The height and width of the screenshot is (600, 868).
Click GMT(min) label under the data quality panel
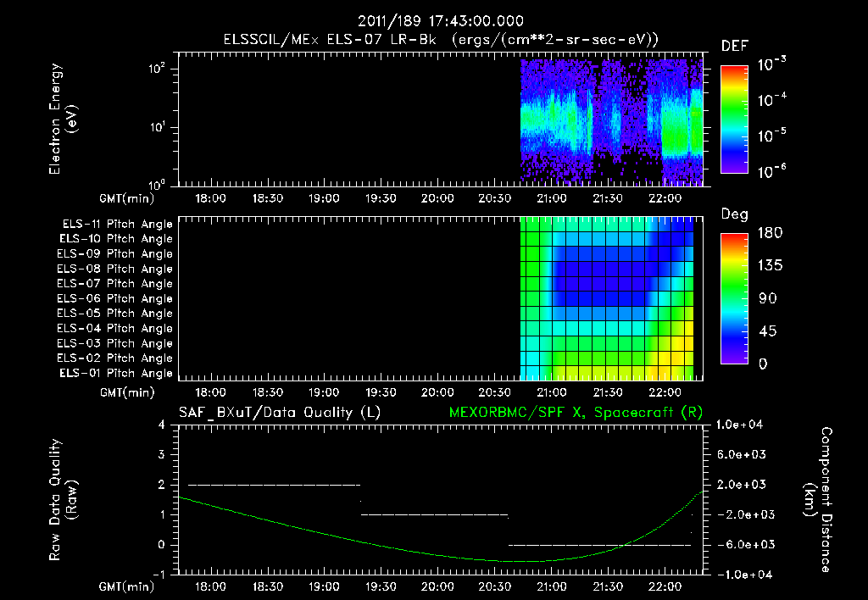pyautogui.click(x=127, y=586)
